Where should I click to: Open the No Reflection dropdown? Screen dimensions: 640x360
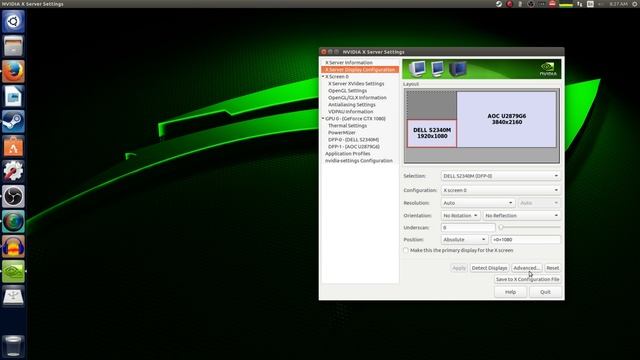521,216
